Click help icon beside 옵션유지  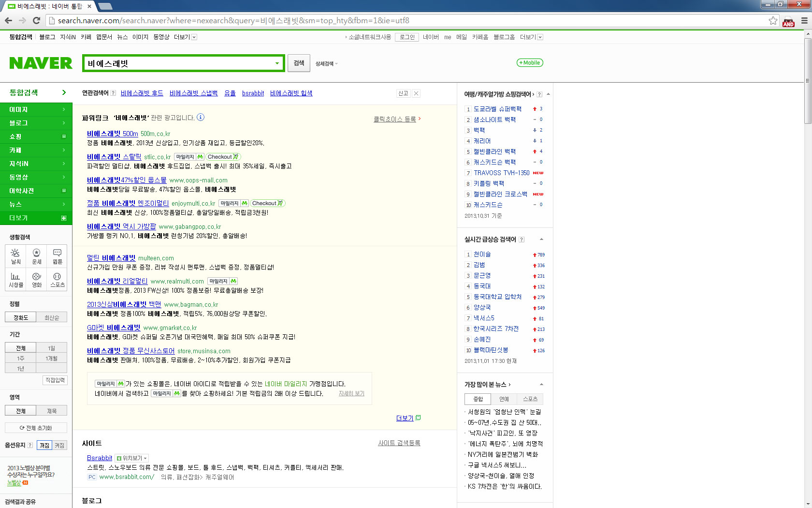(x=30, y=445)
